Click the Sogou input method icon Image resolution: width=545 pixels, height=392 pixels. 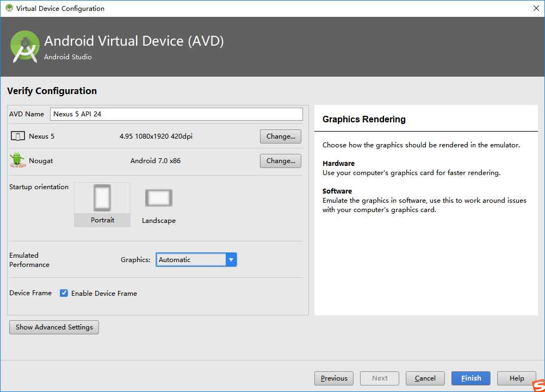pyautogui.click(x=538, y=385)
